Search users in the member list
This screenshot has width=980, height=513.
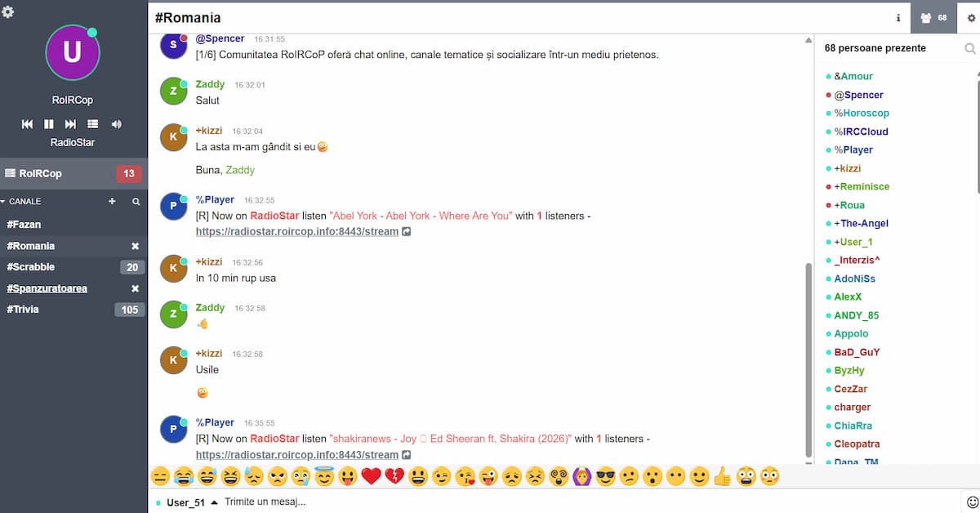click(x=969, y=49)
